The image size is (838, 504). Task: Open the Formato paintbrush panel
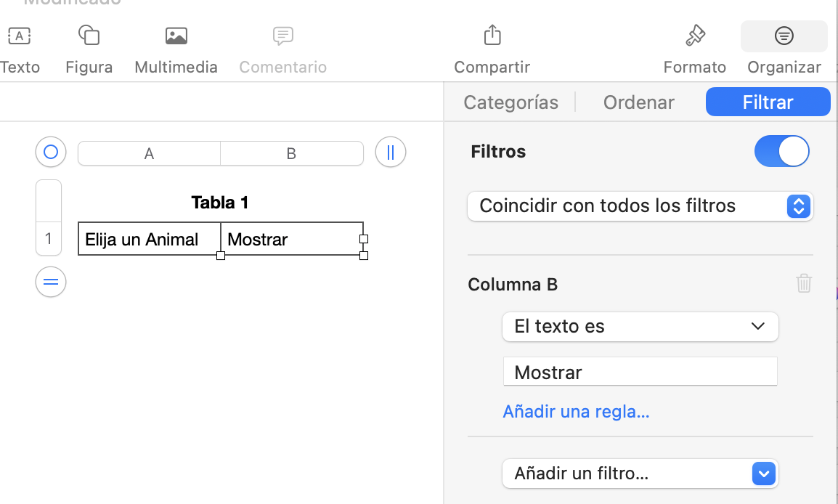click(695, 36)
